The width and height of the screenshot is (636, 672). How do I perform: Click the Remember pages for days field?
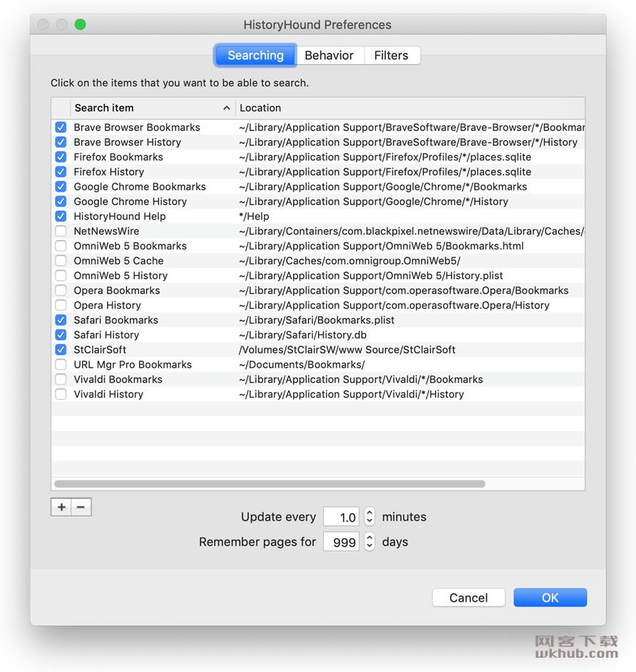[x=341, y=542]
